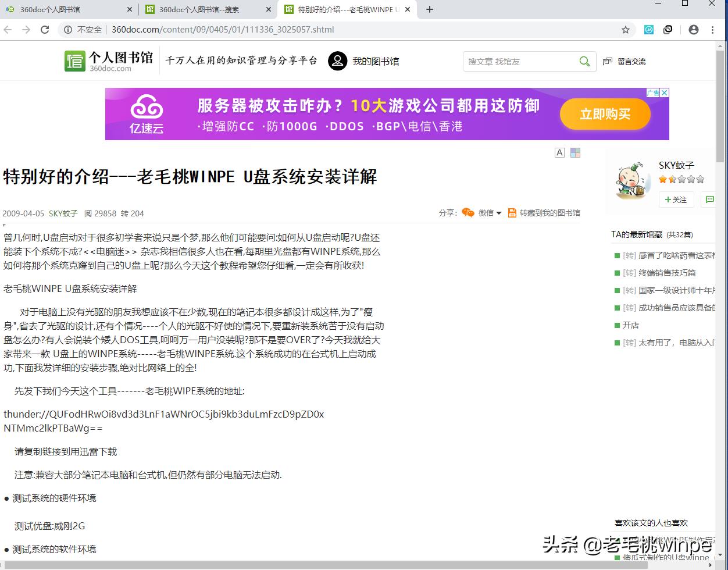
Task: Toggle text-only view with the A icon
Action: click(559, 152)
